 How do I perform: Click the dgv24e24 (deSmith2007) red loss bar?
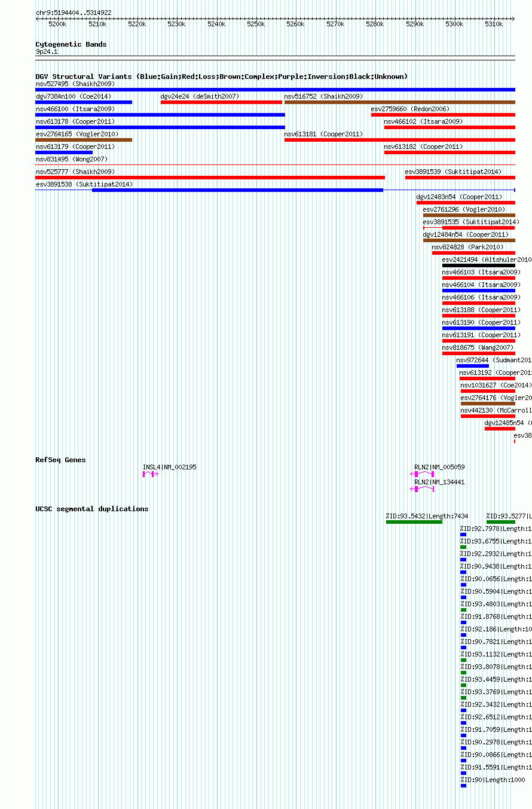click(x=221, y=102)
